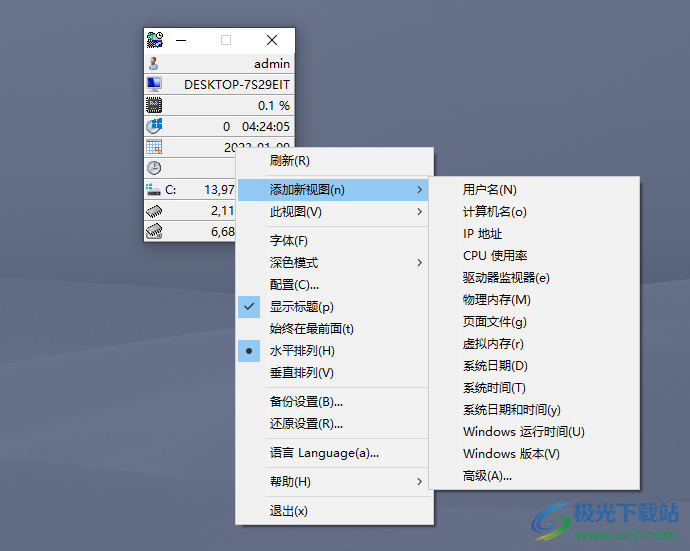Add the IP 地址 view

[534, 234]
